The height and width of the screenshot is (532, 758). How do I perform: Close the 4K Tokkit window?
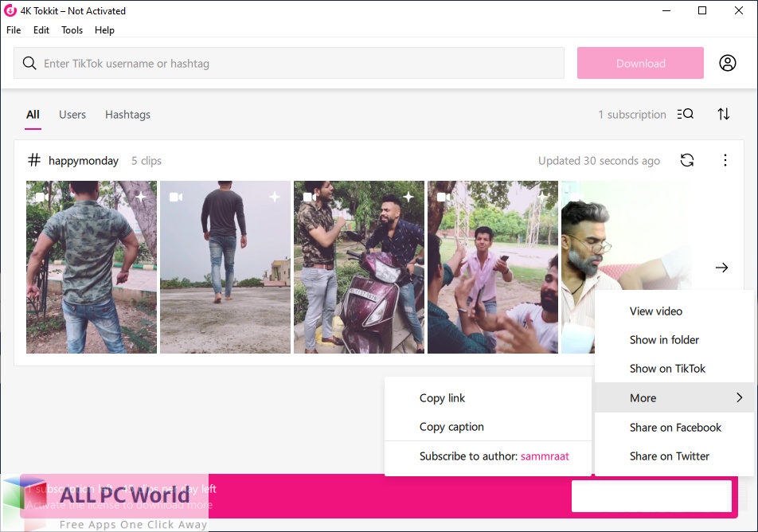739,10
